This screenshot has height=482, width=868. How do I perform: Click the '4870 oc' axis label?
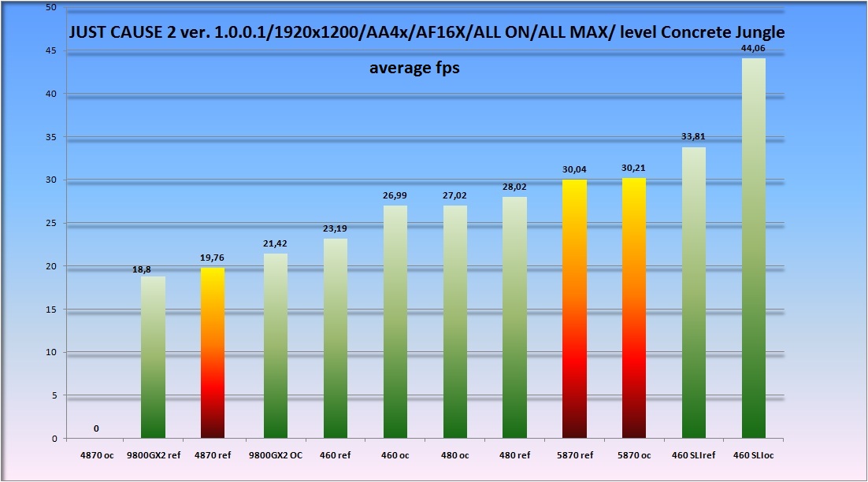tap(97, 455)
